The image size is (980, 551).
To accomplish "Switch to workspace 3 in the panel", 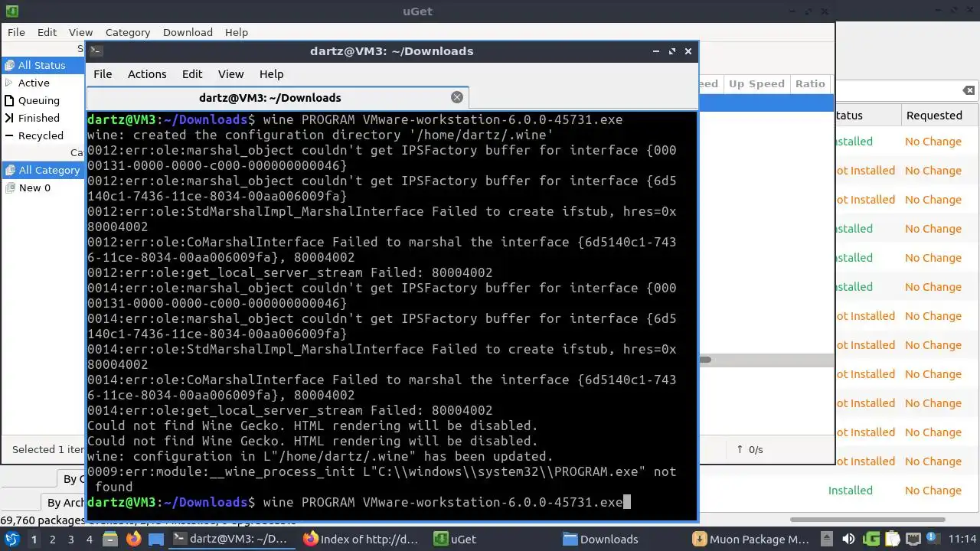I will [x=70, y=539].
